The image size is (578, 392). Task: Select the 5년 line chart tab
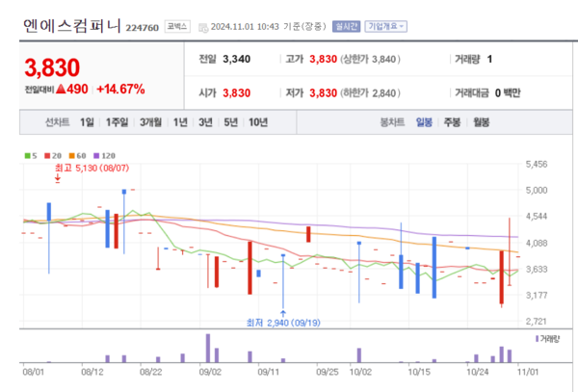click(231, 122)
